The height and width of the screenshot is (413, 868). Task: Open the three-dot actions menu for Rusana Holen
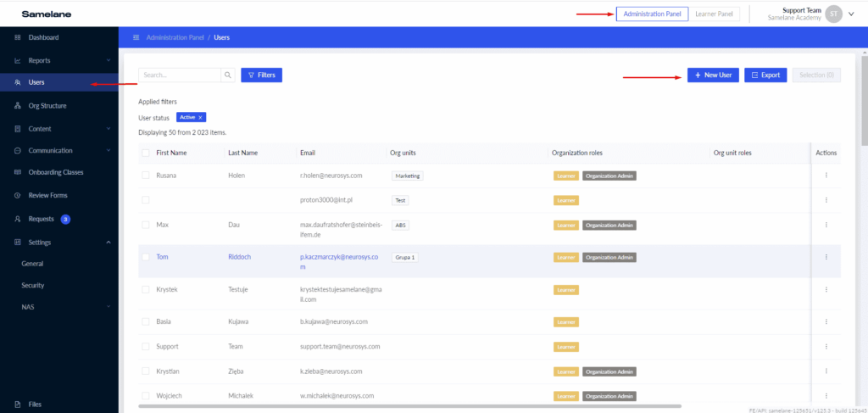[826, 176]
